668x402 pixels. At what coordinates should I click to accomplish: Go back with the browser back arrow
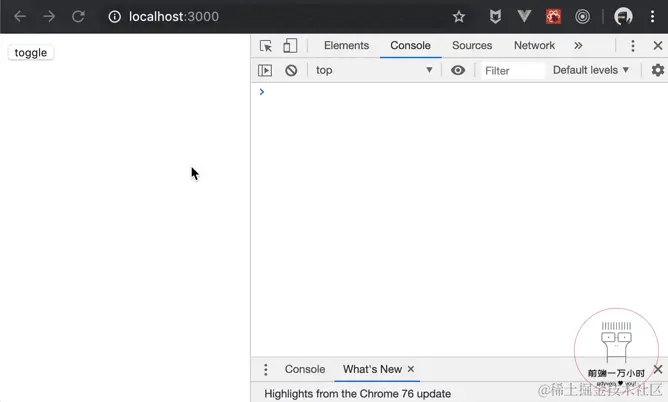[20, 17]
